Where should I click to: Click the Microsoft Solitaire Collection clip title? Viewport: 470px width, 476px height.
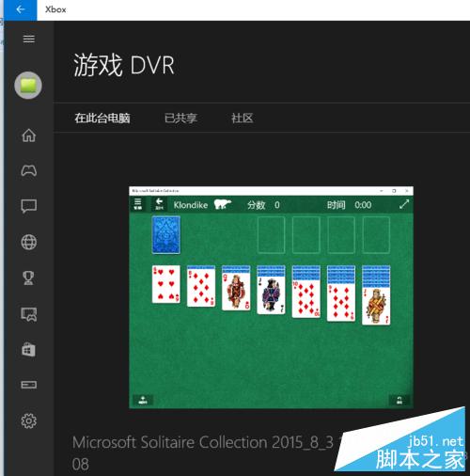tap(207, 452)
